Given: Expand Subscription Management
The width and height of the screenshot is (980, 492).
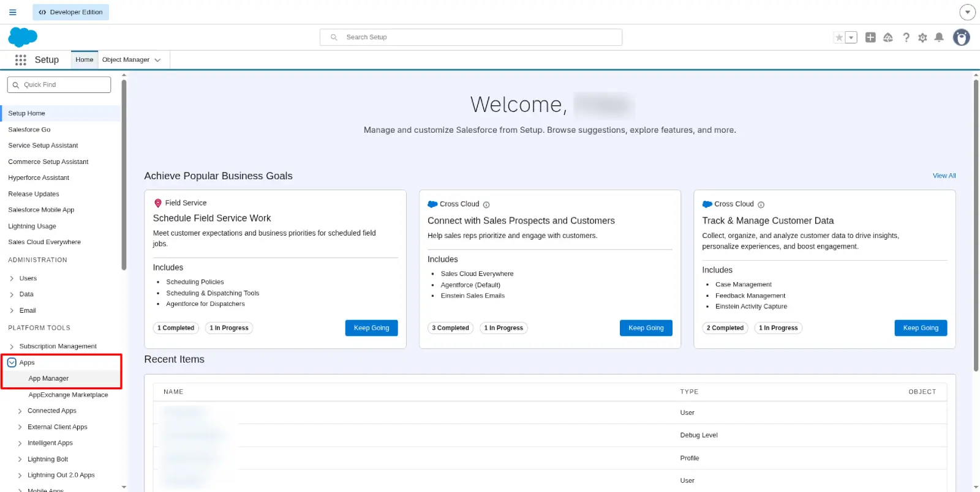Looking at the screenshot, I should (x=12, y=347).
